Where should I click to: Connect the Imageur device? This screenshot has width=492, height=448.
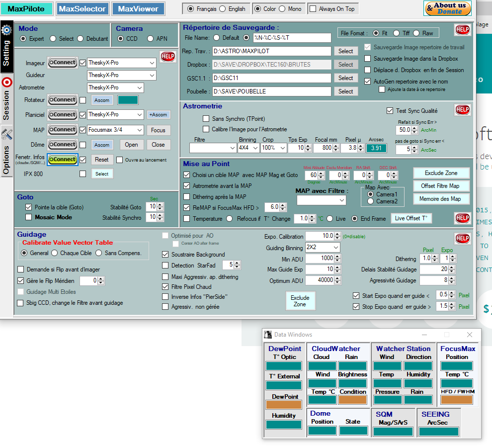tap(63, 63)
